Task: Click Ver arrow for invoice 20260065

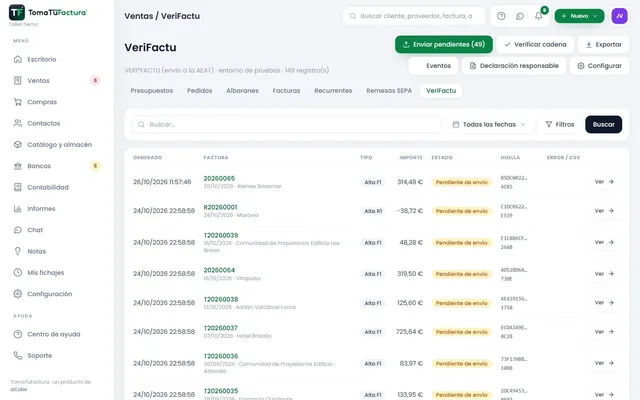Action: click(604, 182)
